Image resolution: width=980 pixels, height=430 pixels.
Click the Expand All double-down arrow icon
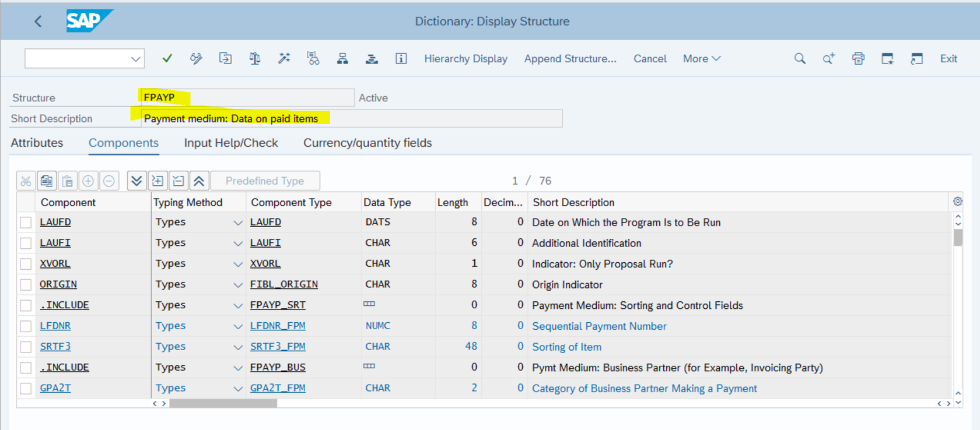click(x=136, y=181)
